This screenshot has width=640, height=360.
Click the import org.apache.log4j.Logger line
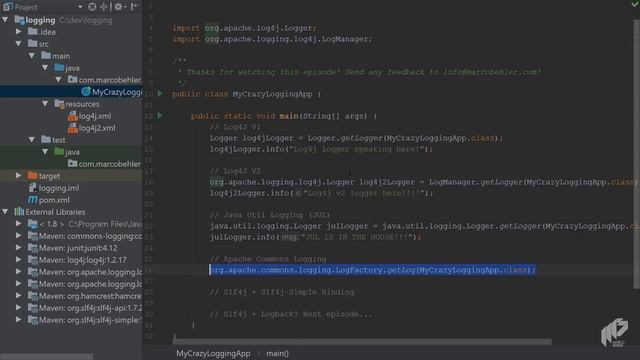pyautogui.click(x=244, y=28)
